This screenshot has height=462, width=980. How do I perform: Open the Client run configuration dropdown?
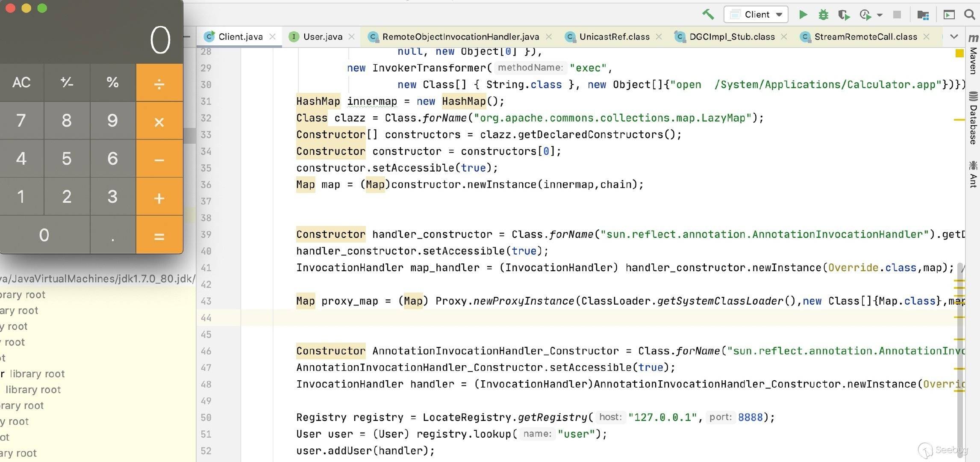click(756, 15)
